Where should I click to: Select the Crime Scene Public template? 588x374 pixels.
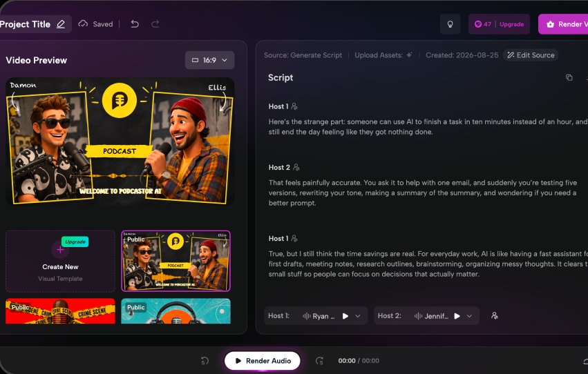[x=60, y=311]
